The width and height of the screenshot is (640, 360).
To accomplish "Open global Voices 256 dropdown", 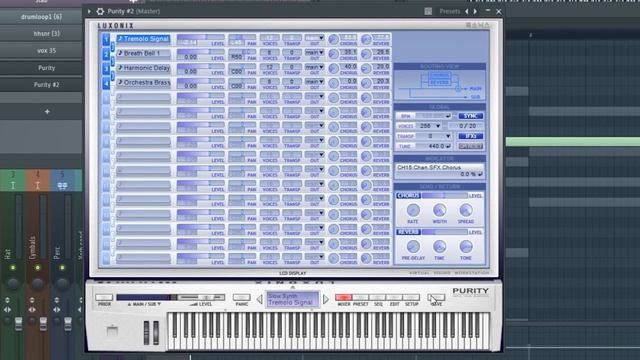I will (429, 126).
